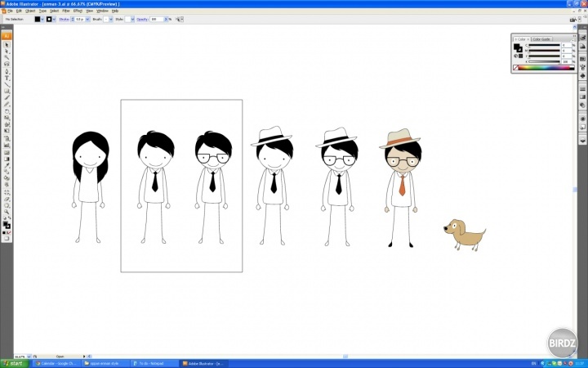
Task: Open the Gradient panel from dock
Action: 582,96
